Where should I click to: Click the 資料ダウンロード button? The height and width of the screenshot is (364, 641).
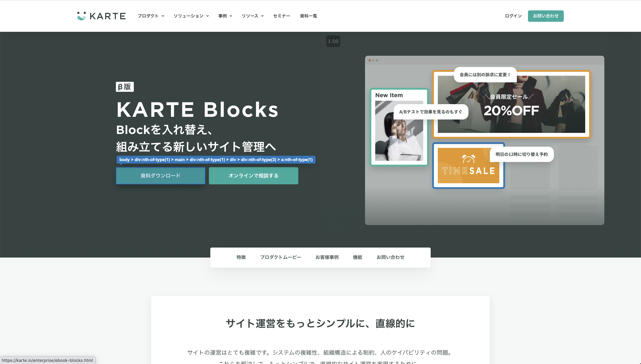pos(160,176)
